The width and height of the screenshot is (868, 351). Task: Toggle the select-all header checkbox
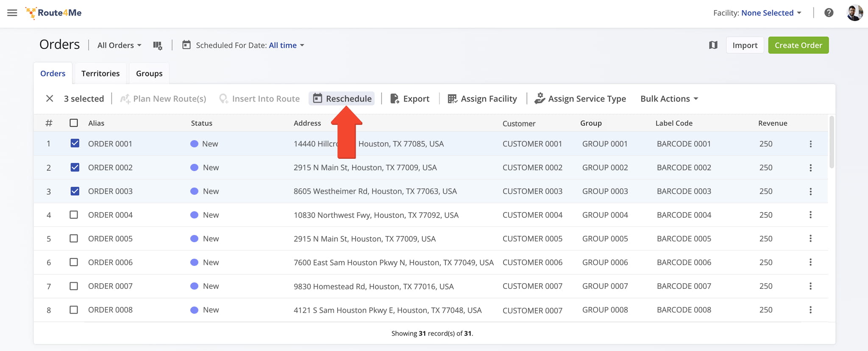[74, 123]
